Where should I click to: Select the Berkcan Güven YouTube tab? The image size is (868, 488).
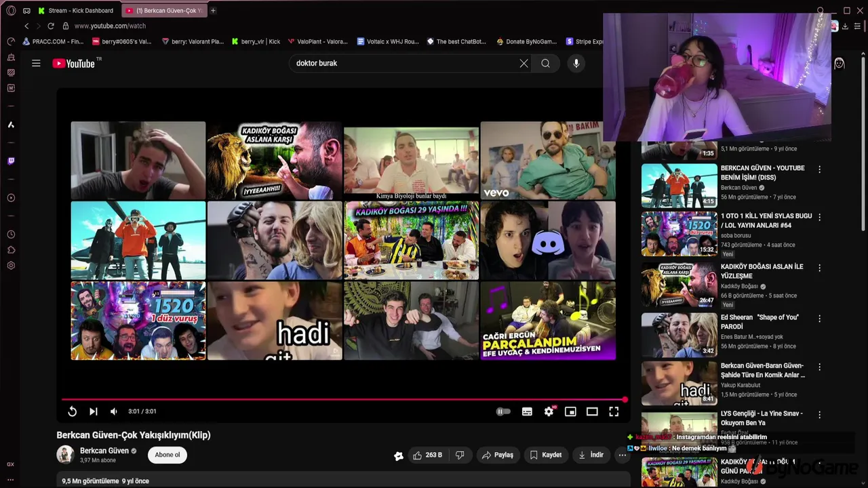(163, 11)
